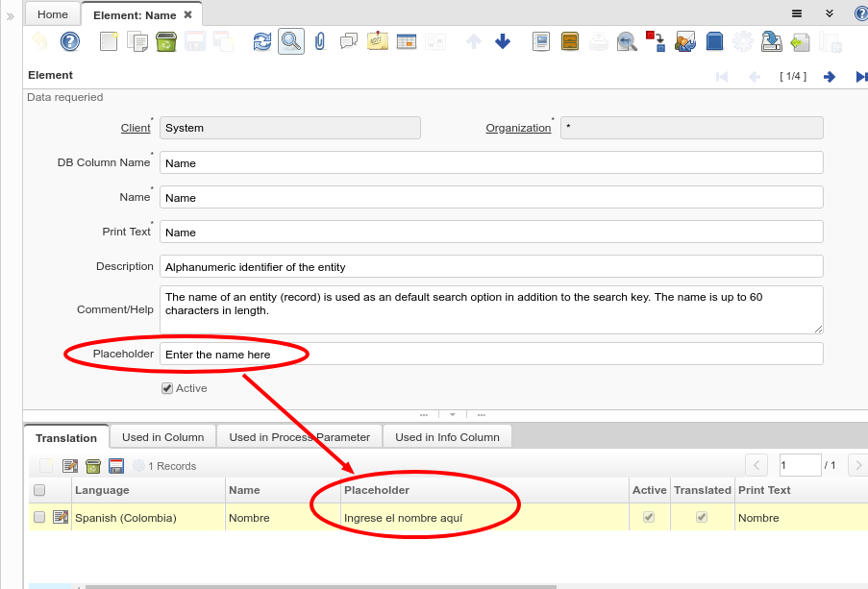868x589 pixels.
Task: Go to next record with blue down arrow
Action: pos(503,41)
